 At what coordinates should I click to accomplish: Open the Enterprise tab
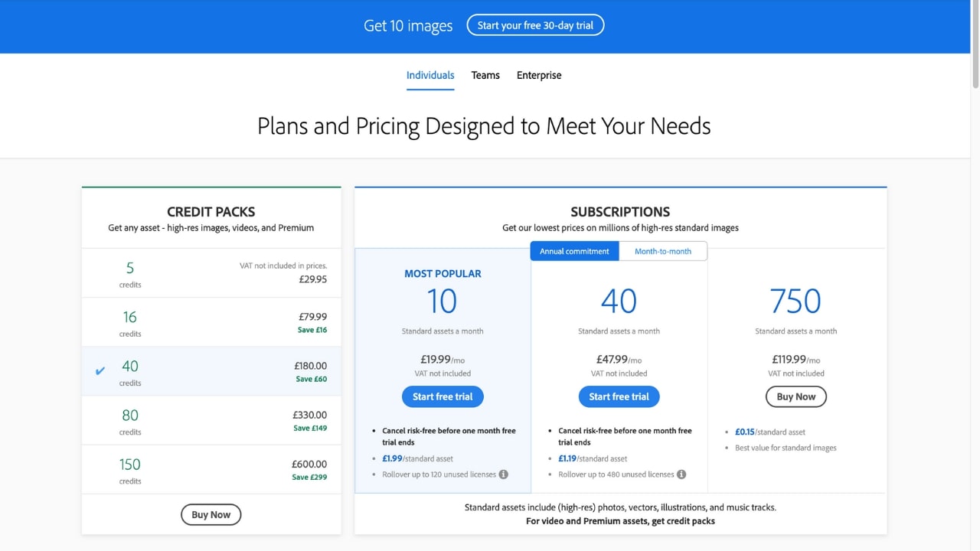click(x=539, y=75)
